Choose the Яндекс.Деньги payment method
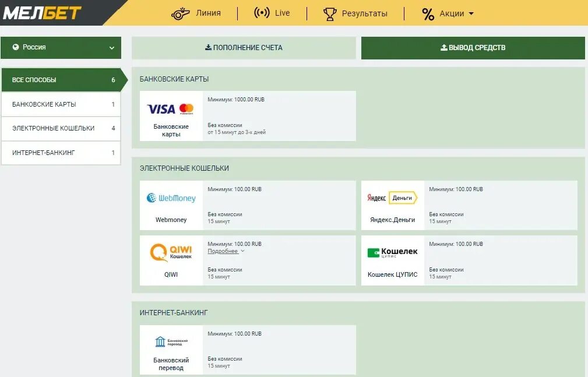 tap(469, 205)
